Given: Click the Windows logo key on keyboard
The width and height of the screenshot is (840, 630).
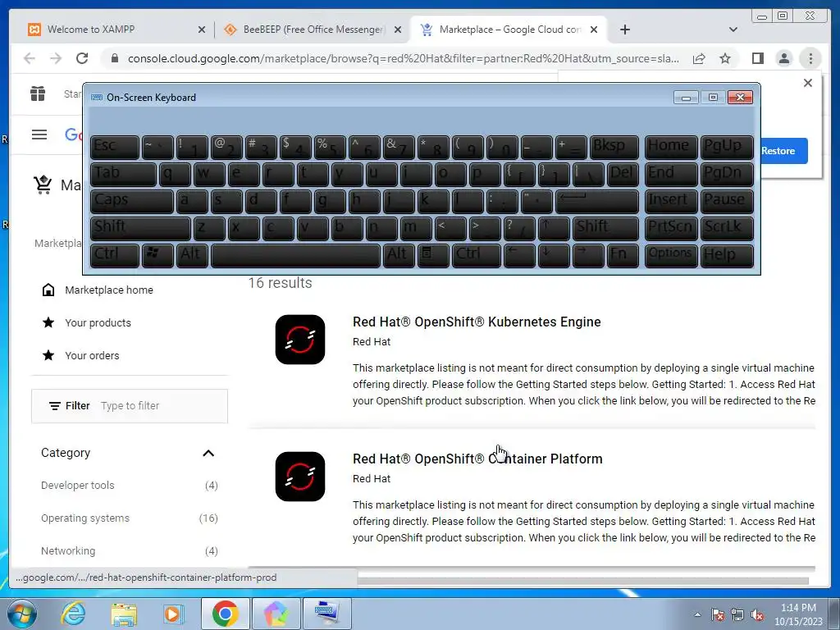Looking at the screenshot, I should tap(157, 255).
